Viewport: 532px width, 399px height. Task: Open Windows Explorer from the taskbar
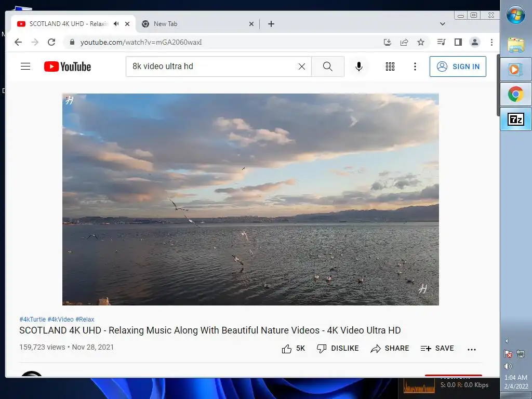[x=516, y=45]
